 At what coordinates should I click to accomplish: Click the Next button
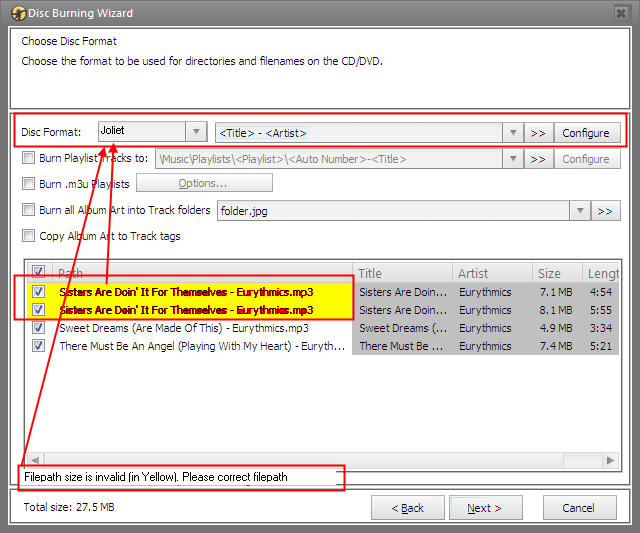coord(485,508)
